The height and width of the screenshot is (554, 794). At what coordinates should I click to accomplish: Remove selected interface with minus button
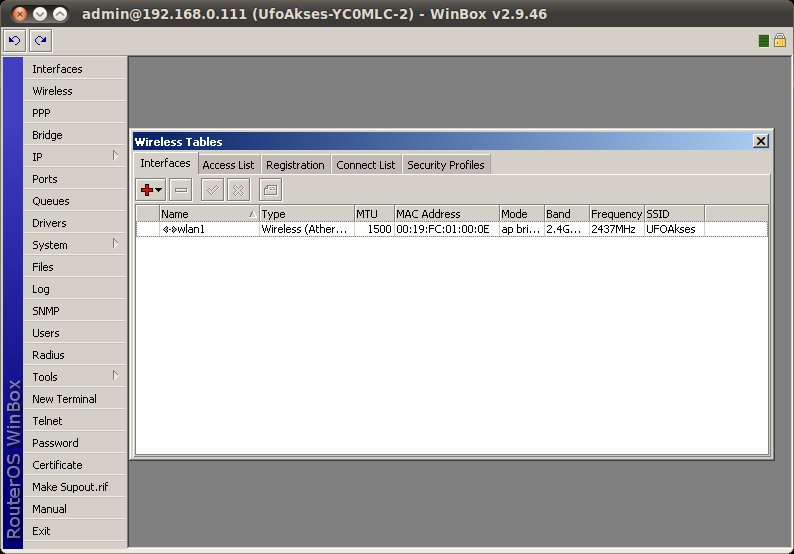tap(181, 190)
